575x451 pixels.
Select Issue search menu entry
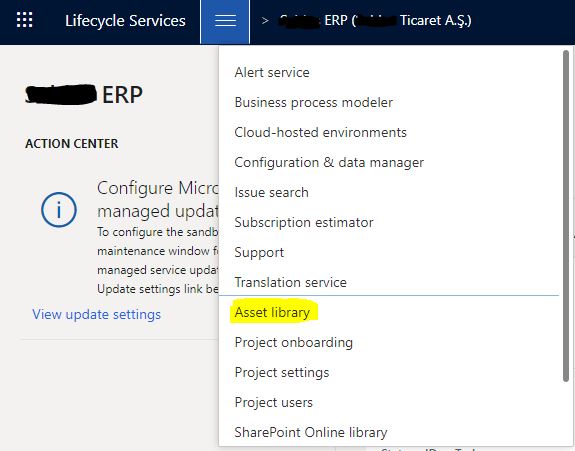tap(271, 192)
